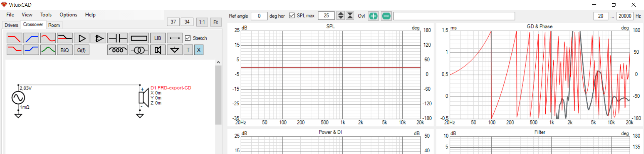Click the GD & Phase graph title
Screen dimensions: 644x154
point(540,26)
